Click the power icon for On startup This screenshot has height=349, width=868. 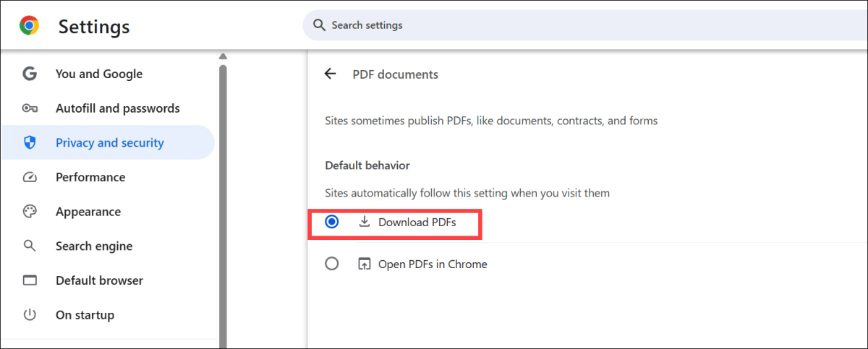pyautogui.click(x=30, y=315)
